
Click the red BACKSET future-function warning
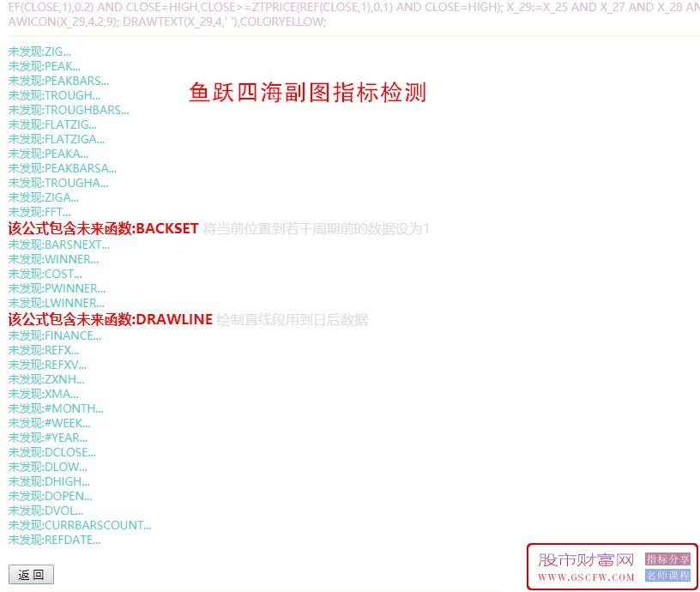pos(103,228)
